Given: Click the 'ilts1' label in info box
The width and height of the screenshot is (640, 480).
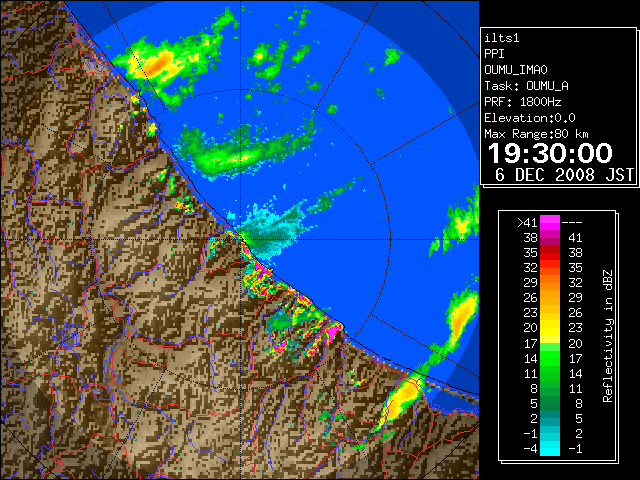Looking at the screenshot, I should [x=502, y=38].
